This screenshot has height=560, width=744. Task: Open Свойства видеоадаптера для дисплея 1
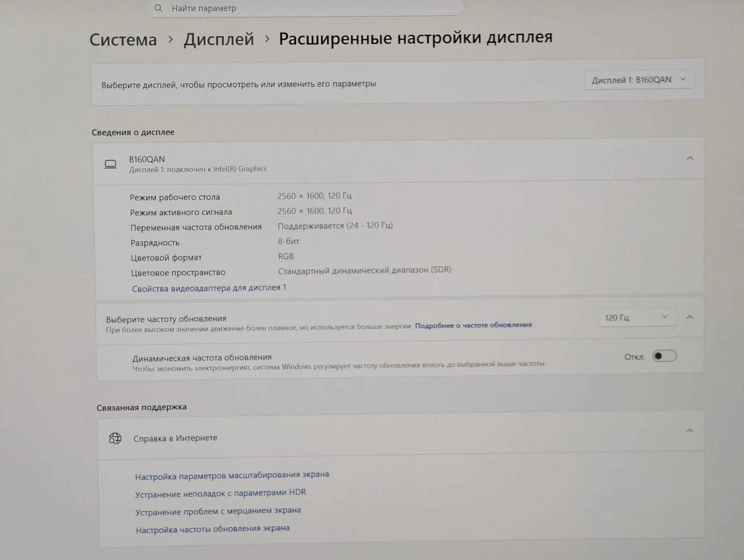209,288
